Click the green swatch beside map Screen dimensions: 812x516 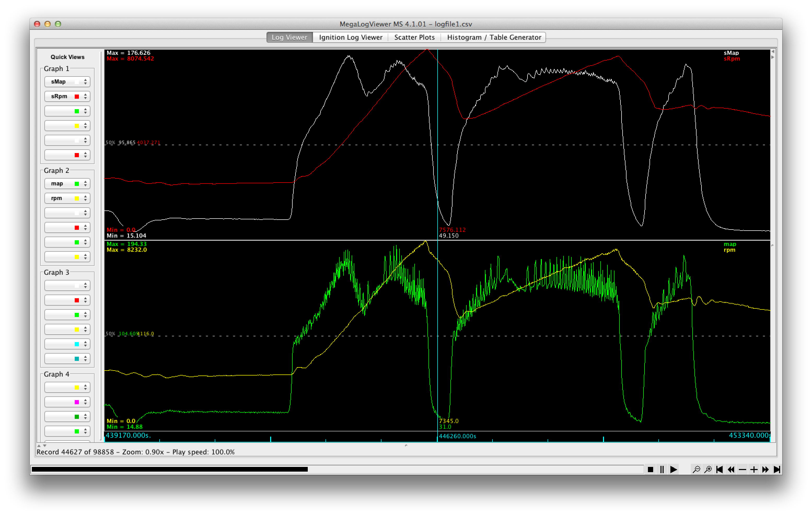[77, 184]
